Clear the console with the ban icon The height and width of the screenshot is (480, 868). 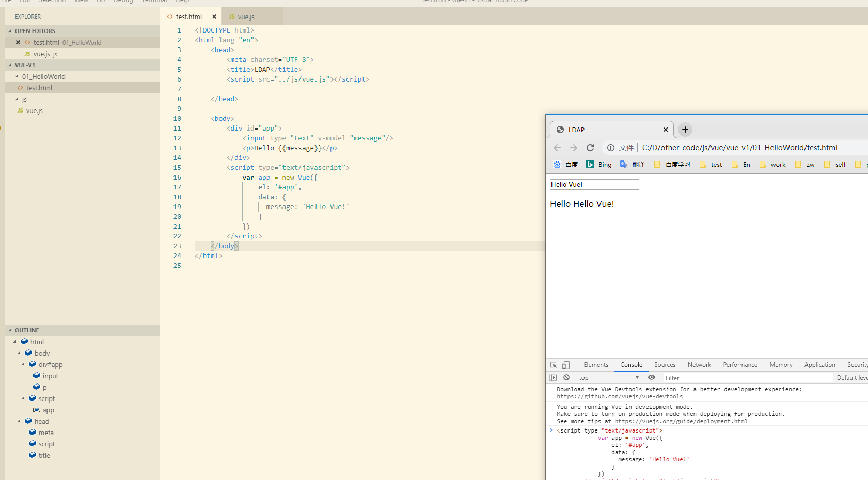(566, 378)
